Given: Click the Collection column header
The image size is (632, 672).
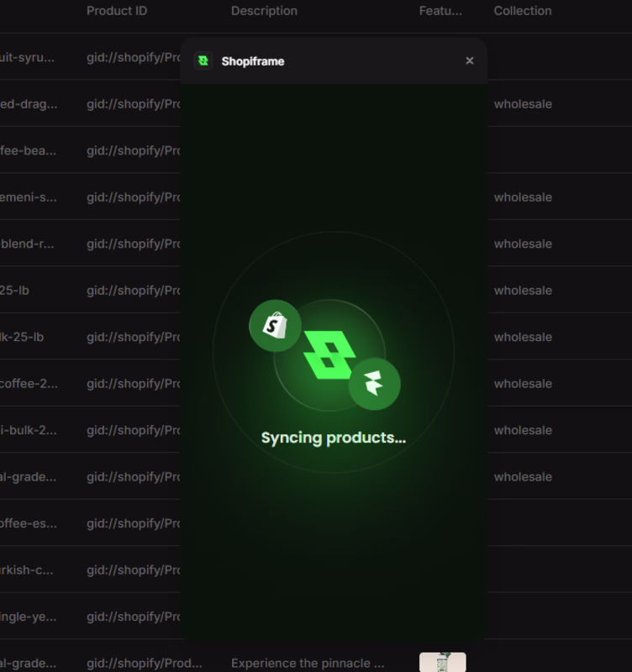Looking at the screenshot, I should [523, 11].
